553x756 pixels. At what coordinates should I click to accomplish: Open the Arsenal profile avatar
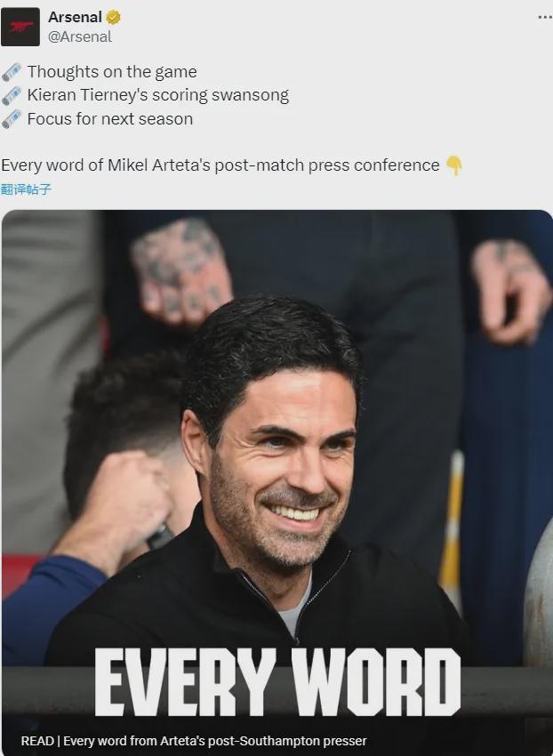coord(20,27)
